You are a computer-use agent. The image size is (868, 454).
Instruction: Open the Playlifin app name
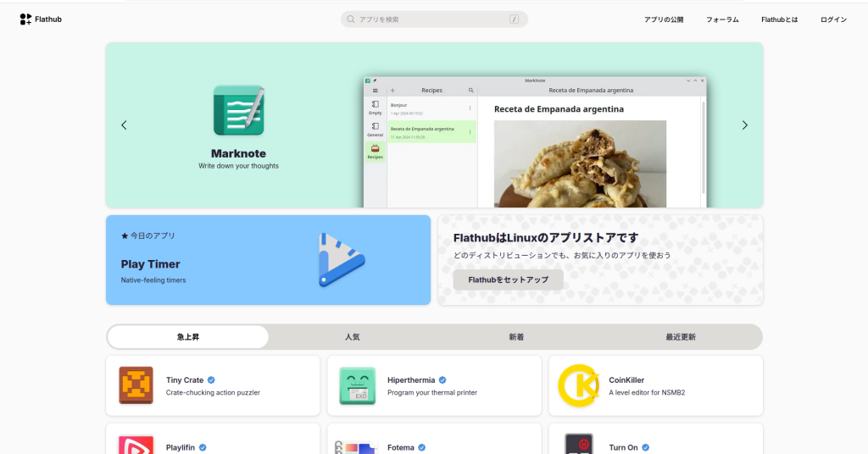[x=181, y=447]
